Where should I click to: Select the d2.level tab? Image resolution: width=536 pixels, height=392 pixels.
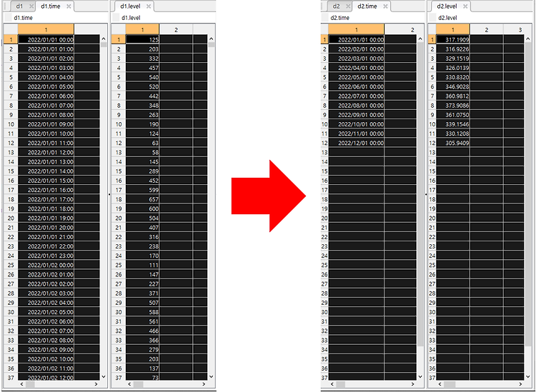coord(447,6)
